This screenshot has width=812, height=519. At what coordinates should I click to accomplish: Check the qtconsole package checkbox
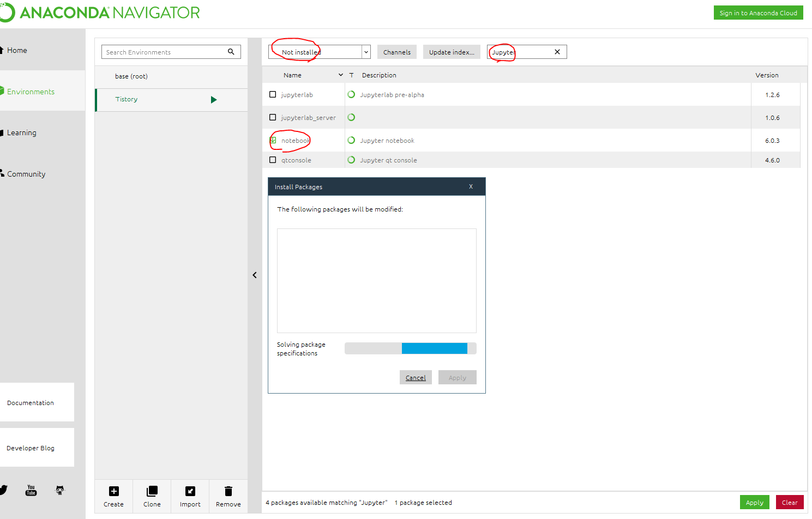pyautogui.click(x=273, y=160)
